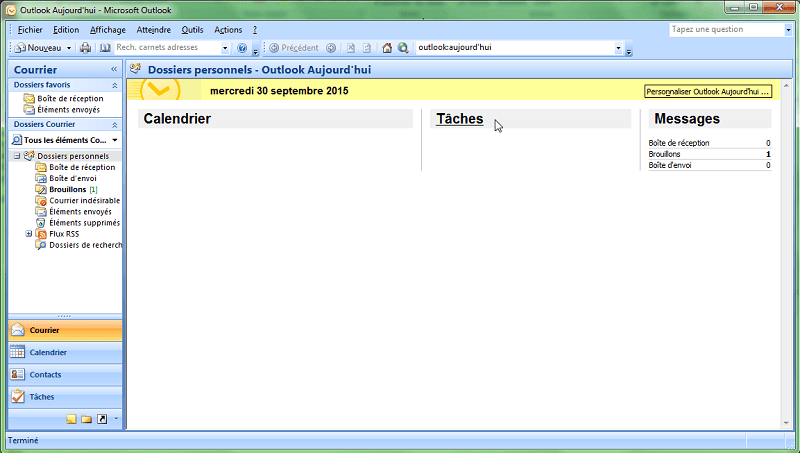800x453 pixels.
Task: Open the Affichage menu
Action: [108, 30]
